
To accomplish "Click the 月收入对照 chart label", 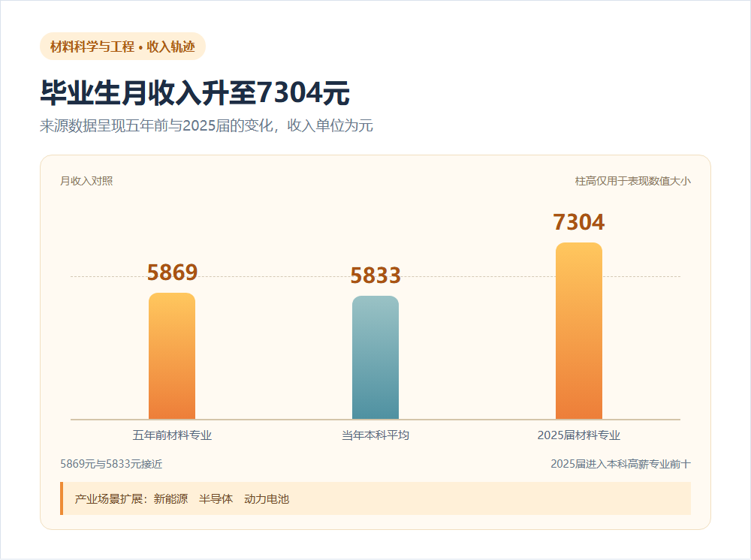I will pyautogui.click(x=86, y=181).
